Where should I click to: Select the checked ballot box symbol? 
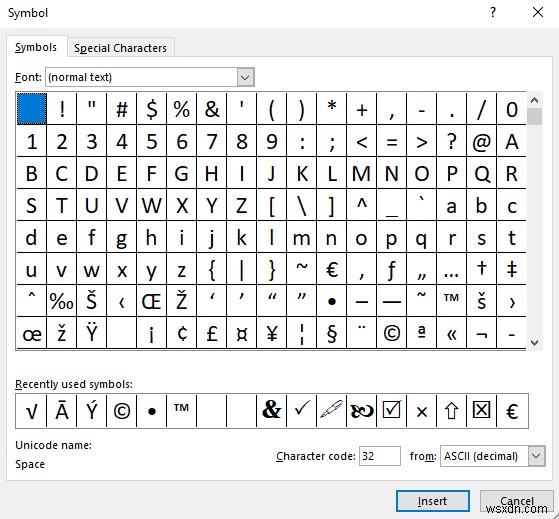tap(391, 411)
